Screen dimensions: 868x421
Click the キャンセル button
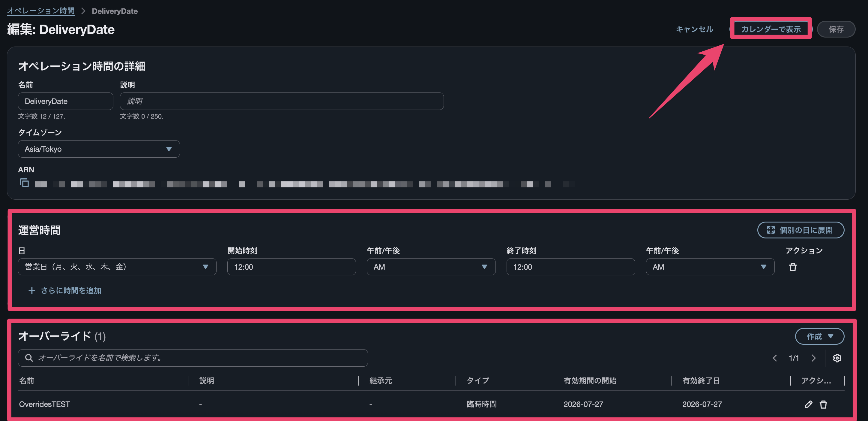pos(694,29)
